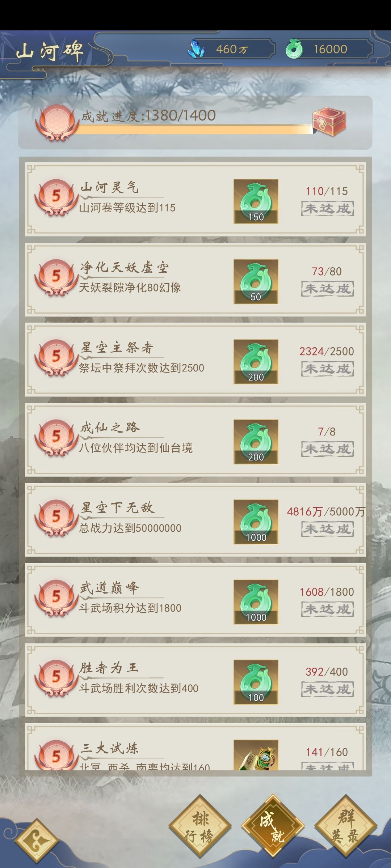Tap the green jade currency icon

point(294,49)
